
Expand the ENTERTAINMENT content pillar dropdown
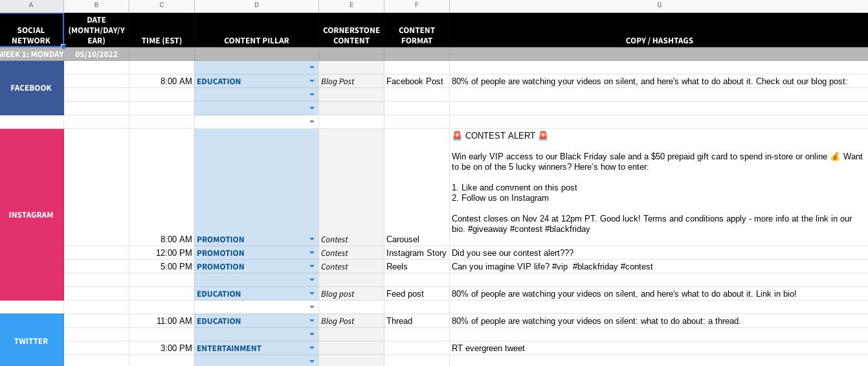click(311, 349)
